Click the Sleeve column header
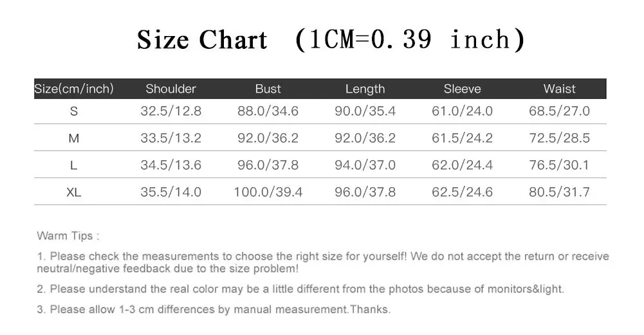The height and width of the screenshot is (335, 644). 462,89
